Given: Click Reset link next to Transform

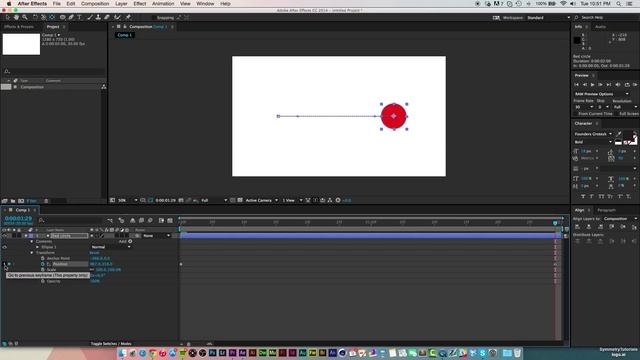Looking at the screenshot, I should (94, 253).
